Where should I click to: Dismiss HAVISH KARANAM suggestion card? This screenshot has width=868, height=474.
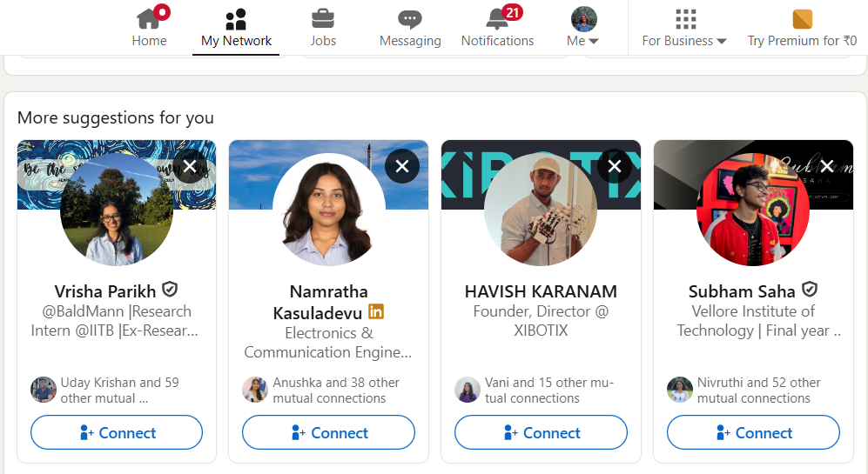(615, 166)
